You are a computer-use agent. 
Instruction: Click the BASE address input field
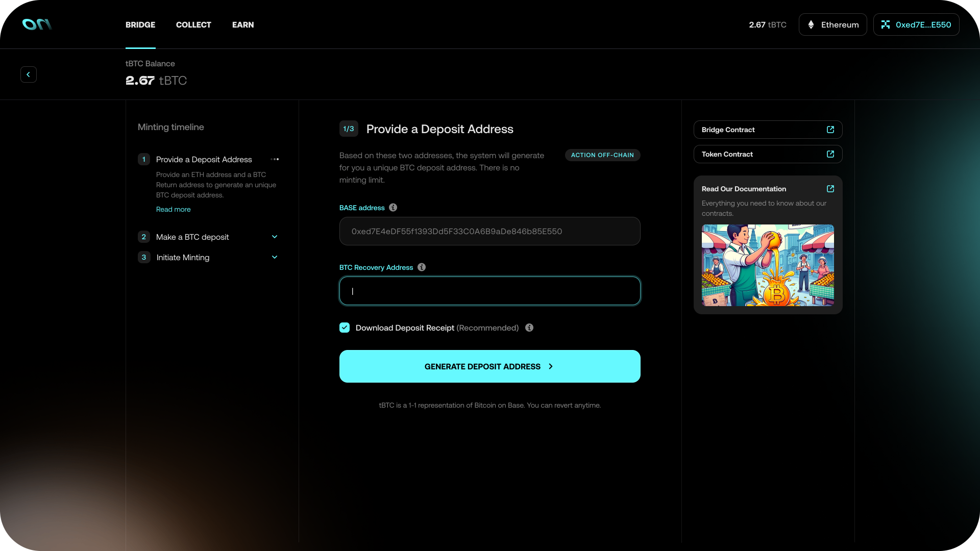point(490,231)
